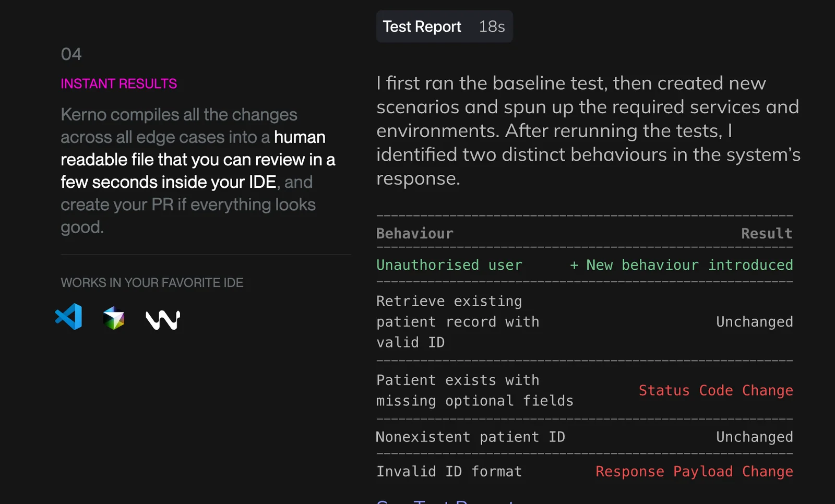Toggle the Status Code Change indicator
Image resolution: width=835 pixels, height=504 pixels.
click(x=715, y=390)
